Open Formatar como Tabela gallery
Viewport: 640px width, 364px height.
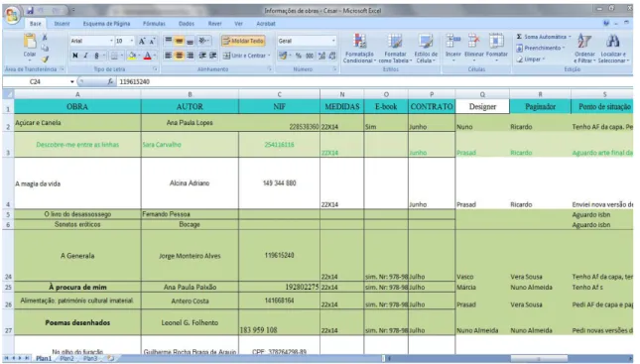tap(395, 49)
